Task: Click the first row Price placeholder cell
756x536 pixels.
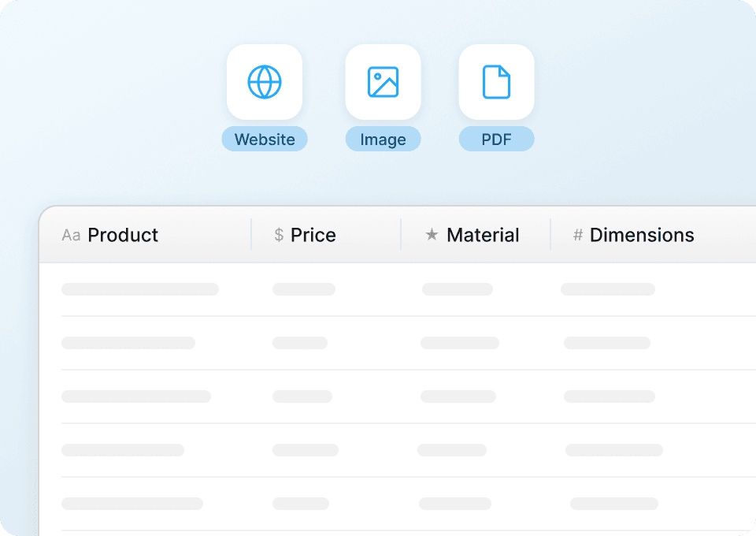Action: click(304, 289)
